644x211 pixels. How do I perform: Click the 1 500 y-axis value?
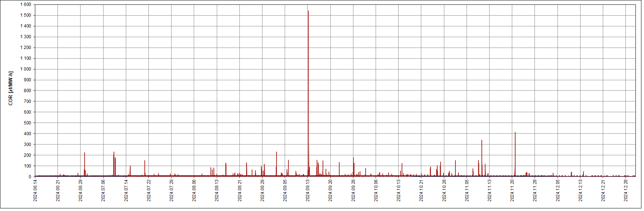point(26,15)
